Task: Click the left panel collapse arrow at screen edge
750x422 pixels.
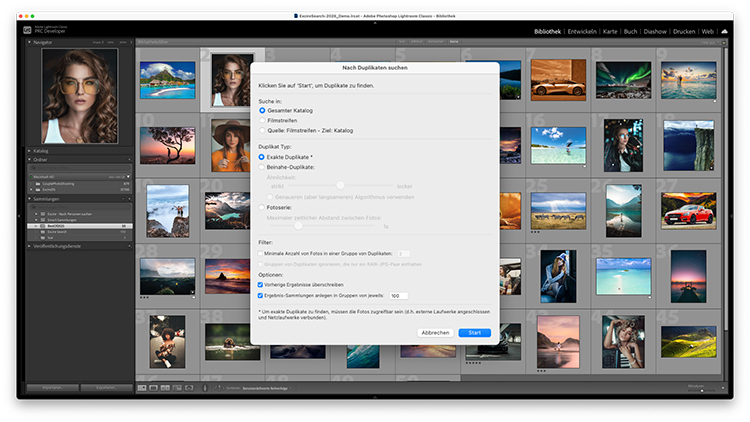Action: coord(19,214)
